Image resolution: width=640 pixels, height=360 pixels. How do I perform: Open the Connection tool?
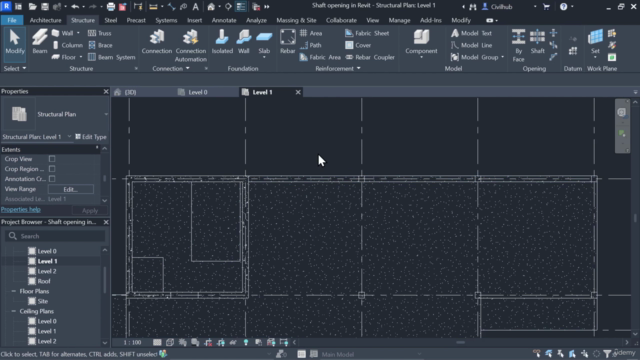157,42
